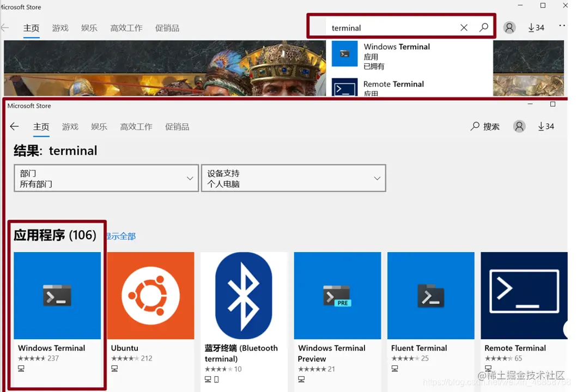Viewport: 576px width, 392px height.
Task: Switch to 主页 tab in the top window
Action: tap(31, 28)
